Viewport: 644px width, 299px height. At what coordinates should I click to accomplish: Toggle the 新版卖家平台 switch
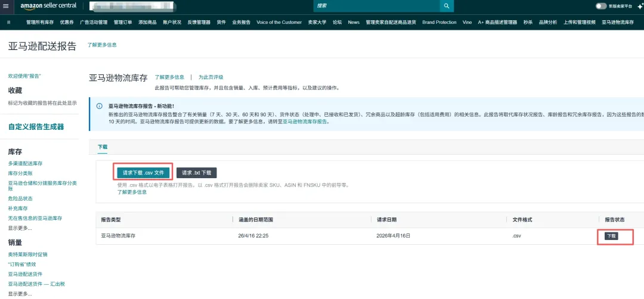(601, 6)
